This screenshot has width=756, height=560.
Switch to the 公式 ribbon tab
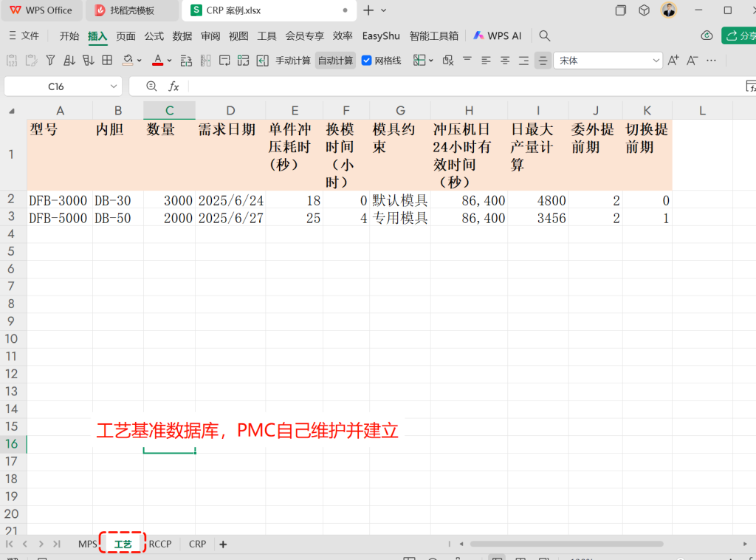[x=154, y=36]
